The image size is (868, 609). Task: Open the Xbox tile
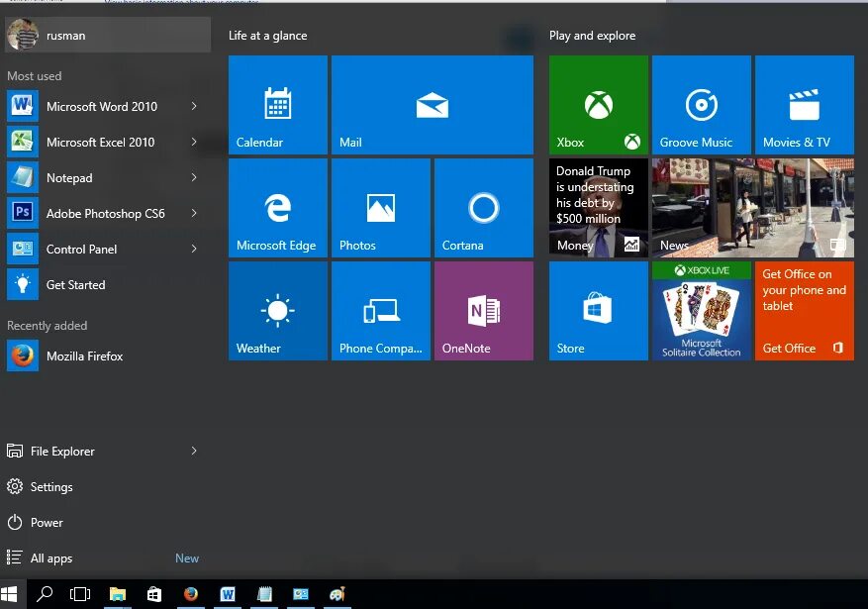(599, 105)
